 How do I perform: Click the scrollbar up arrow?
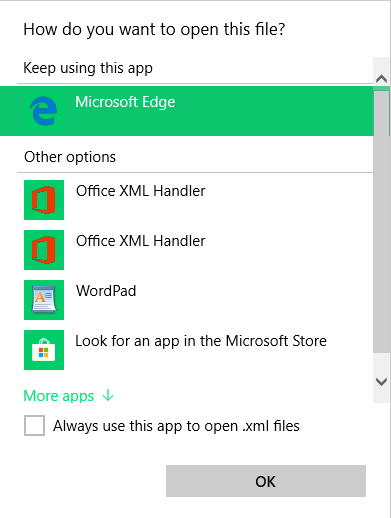381,79
